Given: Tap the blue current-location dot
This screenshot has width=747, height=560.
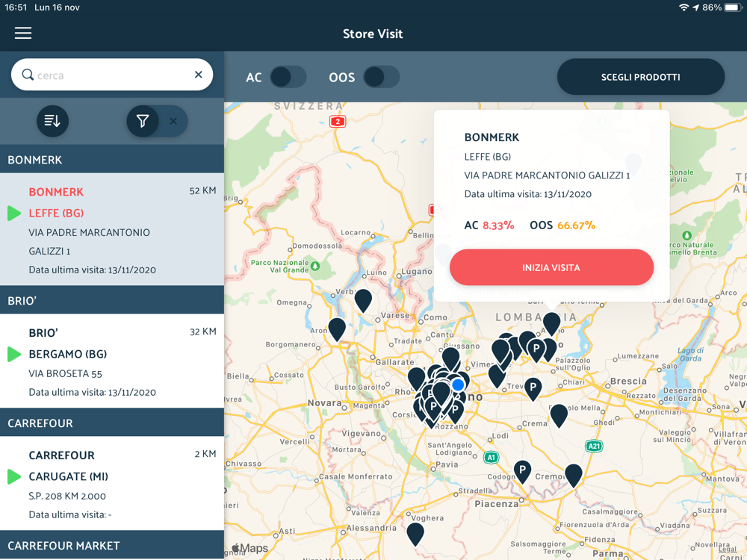Looking at the screenshot, I should coord(458,385).
